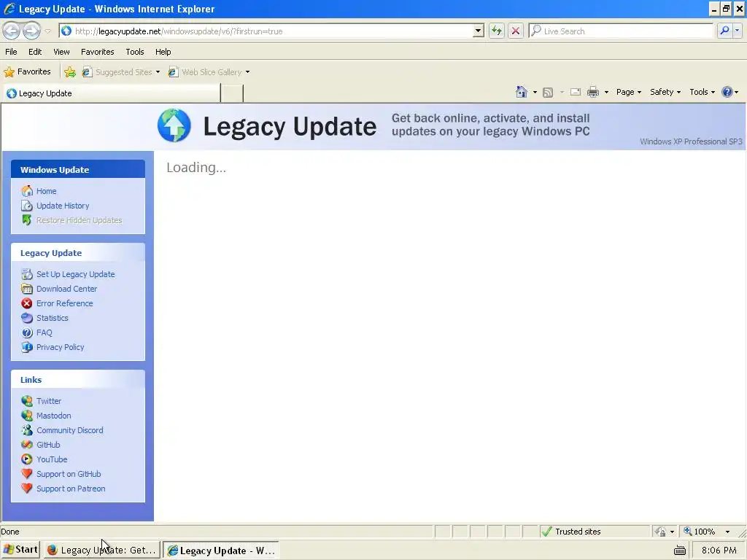The width and height of the screenshot is (747, 560).
Task: Click the RSS Feeds toolbar icon
Action: [x=548, y=93]
